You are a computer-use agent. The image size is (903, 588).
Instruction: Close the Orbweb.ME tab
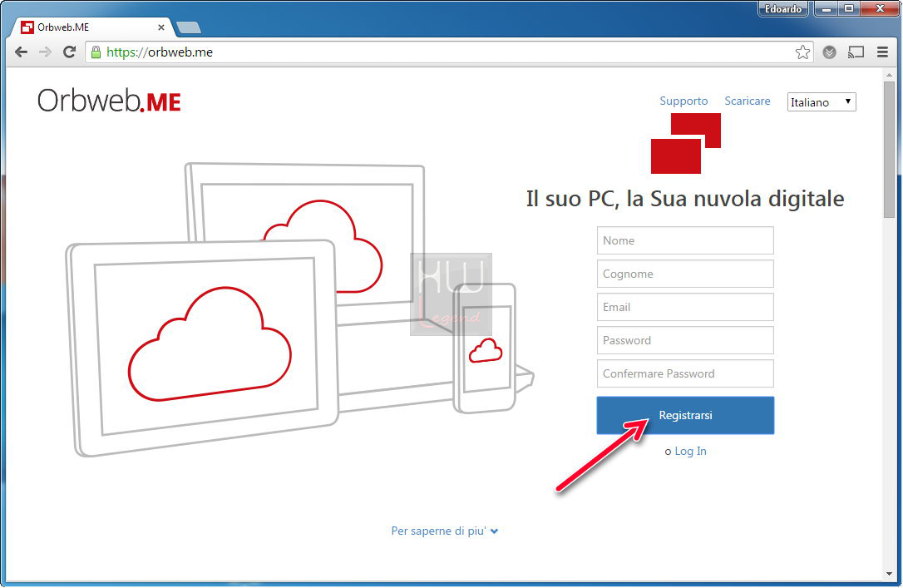pyautogui.click(x=161, y=27)
